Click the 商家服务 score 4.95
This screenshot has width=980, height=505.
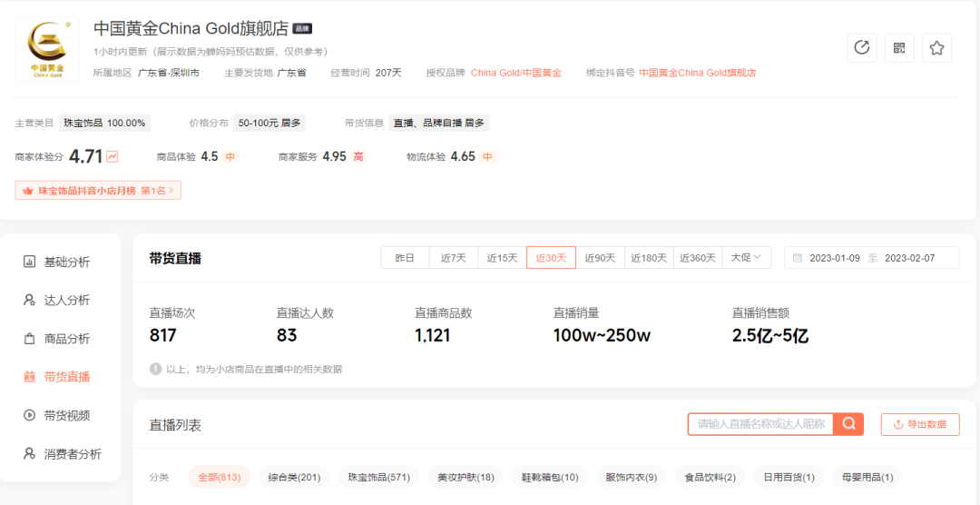[x=334, y=156]
